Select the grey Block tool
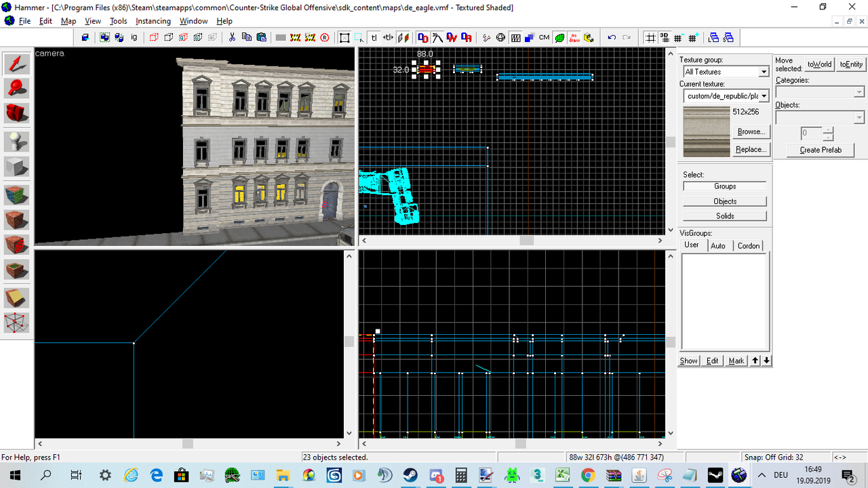 (x=18, y=166)
